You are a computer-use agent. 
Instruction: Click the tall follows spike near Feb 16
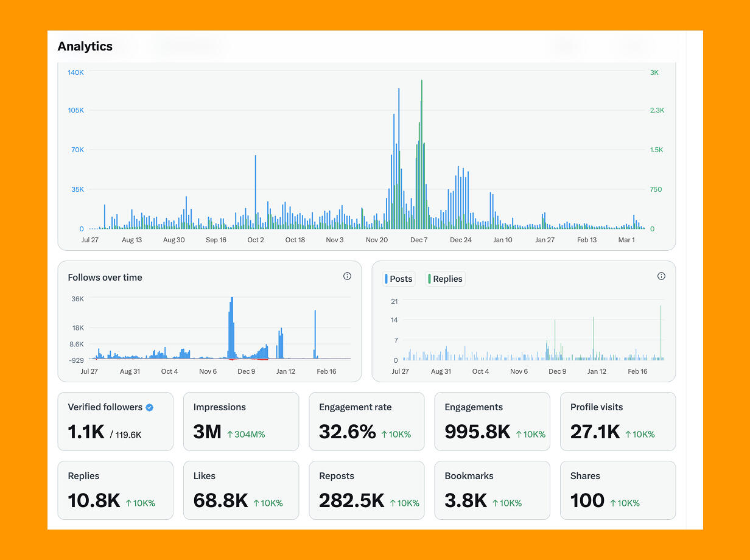315,334
